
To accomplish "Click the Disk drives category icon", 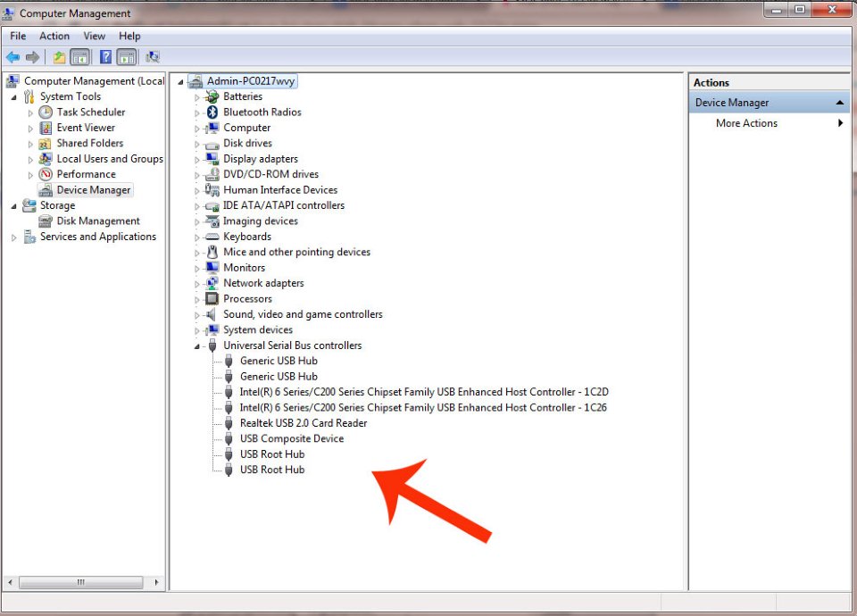I will [212, 145].
